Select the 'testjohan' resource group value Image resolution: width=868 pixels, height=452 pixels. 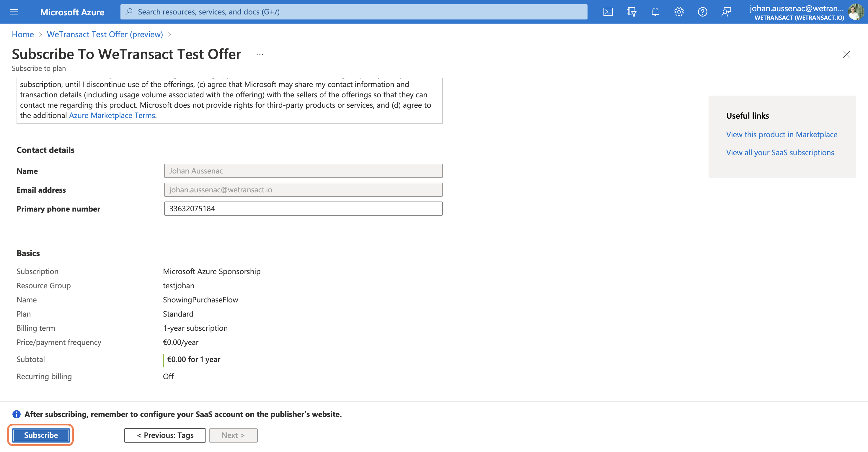pos(179,285)
